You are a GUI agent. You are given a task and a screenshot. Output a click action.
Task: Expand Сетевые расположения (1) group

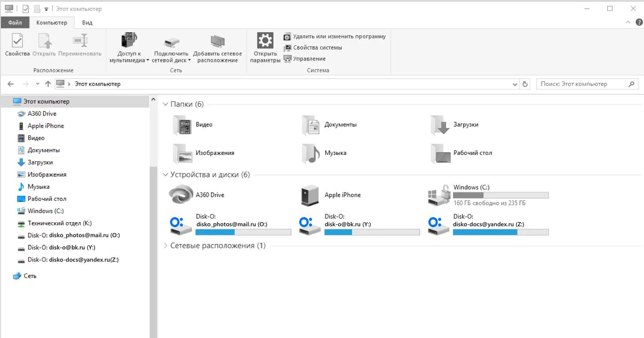tap(166, 246)
